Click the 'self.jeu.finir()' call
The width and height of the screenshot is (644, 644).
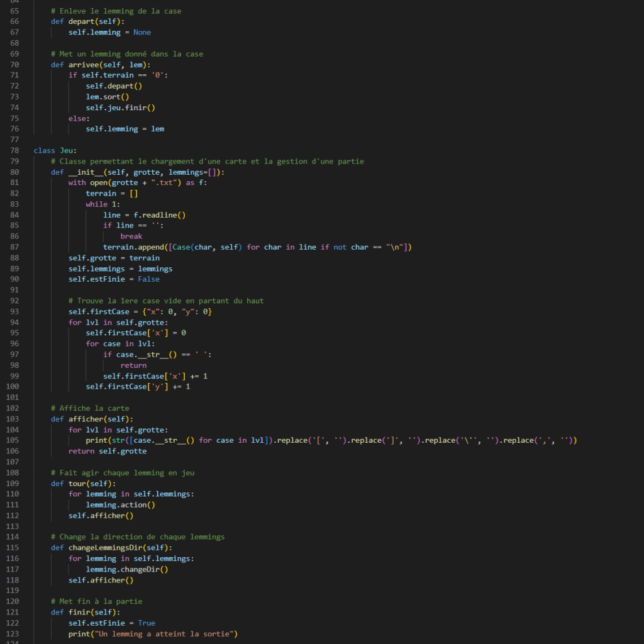(x=120, y=107)
